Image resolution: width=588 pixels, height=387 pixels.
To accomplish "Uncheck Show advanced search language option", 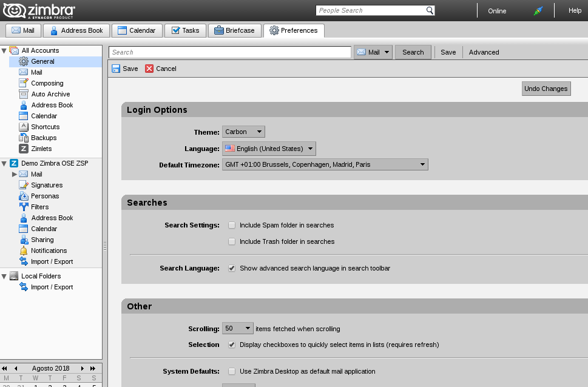I will [x=232, y=268].
